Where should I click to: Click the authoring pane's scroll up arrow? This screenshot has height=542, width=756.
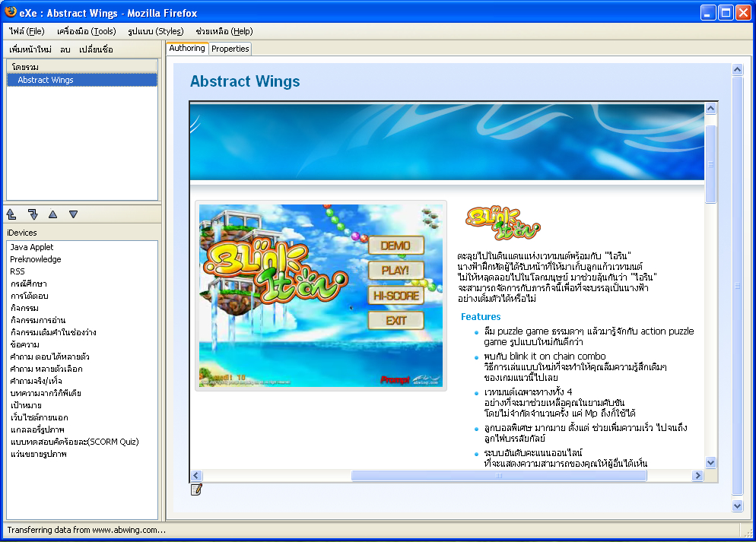coord(737,69)
